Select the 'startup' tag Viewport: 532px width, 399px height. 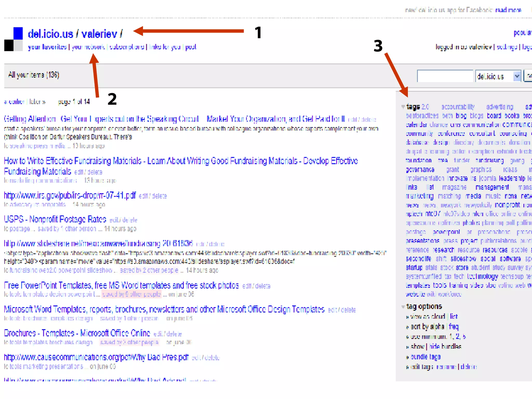click(x=414, y=268)
